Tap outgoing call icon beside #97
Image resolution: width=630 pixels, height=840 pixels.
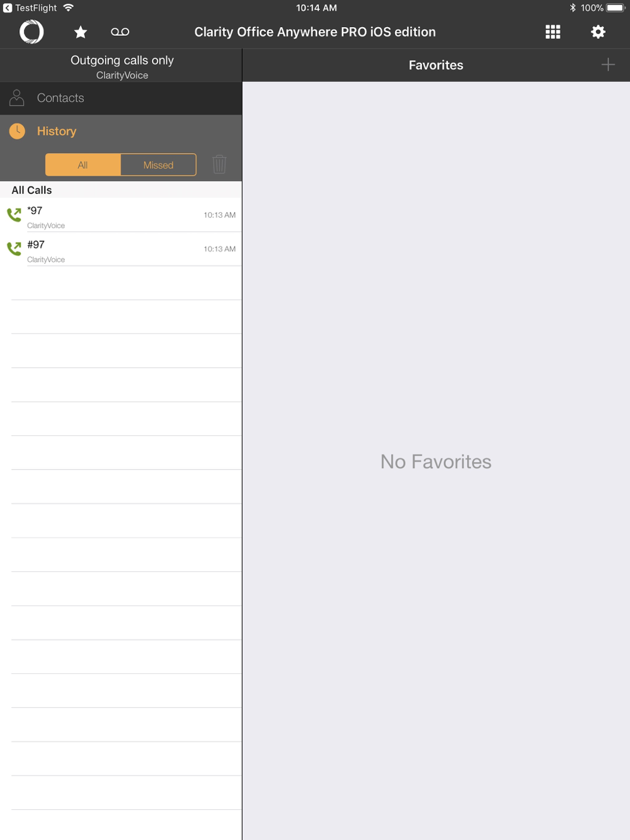pos(14,249)
